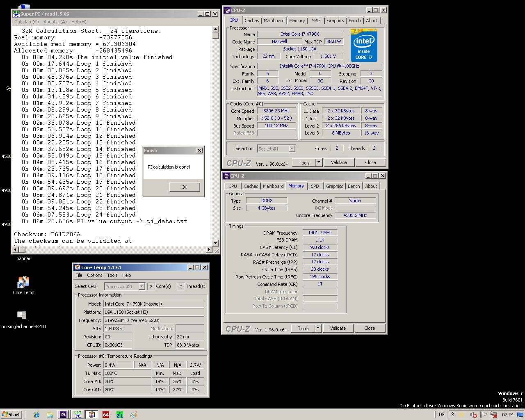Click Intel Core i7 logo badge

tap(364, 45)
